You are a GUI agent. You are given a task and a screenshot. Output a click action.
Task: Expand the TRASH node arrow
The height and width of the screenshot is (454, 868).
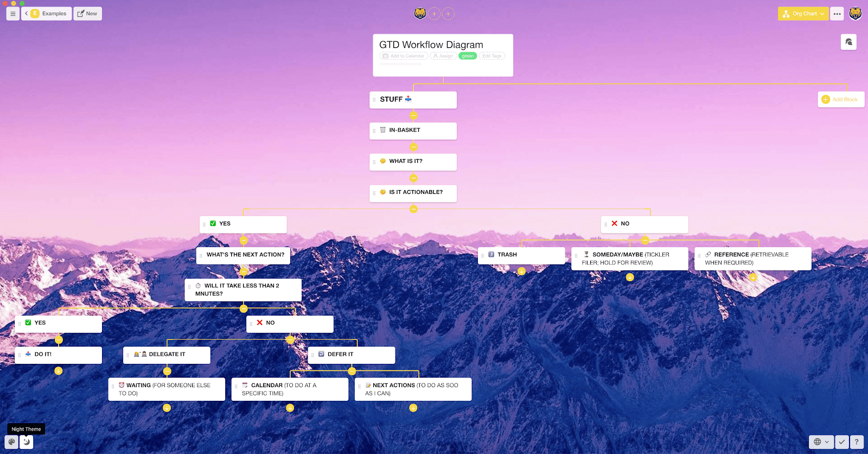coord(521,271)
